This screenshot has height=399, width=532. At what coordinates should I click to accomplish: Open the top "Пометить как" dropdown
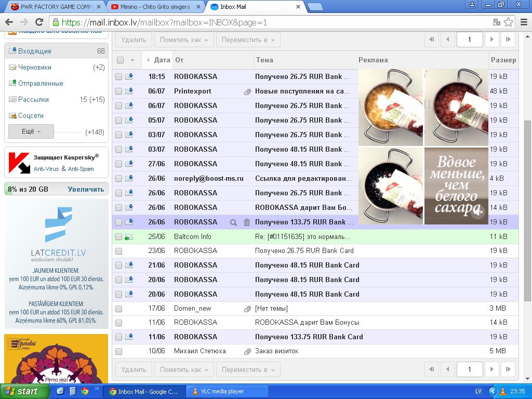pyautogui.click(x=184, y=39)
